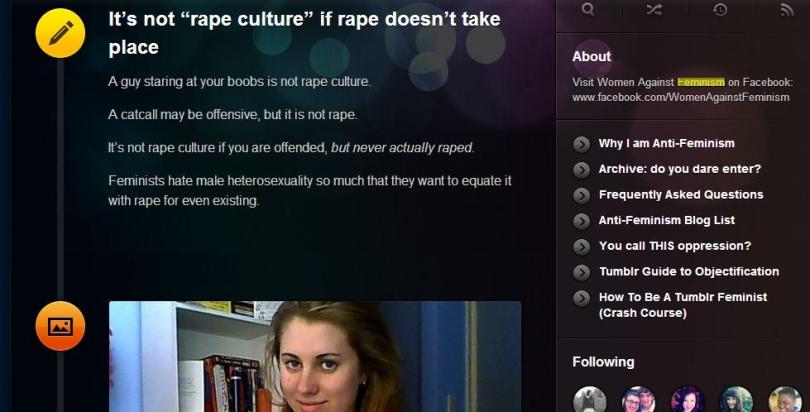
Task: Subscribe via the RSS feed icon
Action: coord(787,9)
